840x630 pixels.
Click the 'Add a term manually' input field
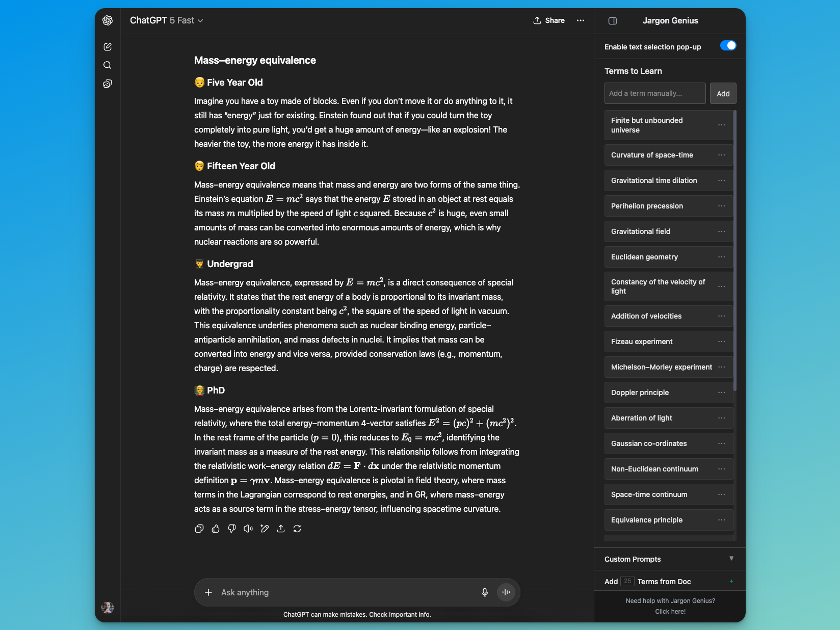click(x=654, y=94)
